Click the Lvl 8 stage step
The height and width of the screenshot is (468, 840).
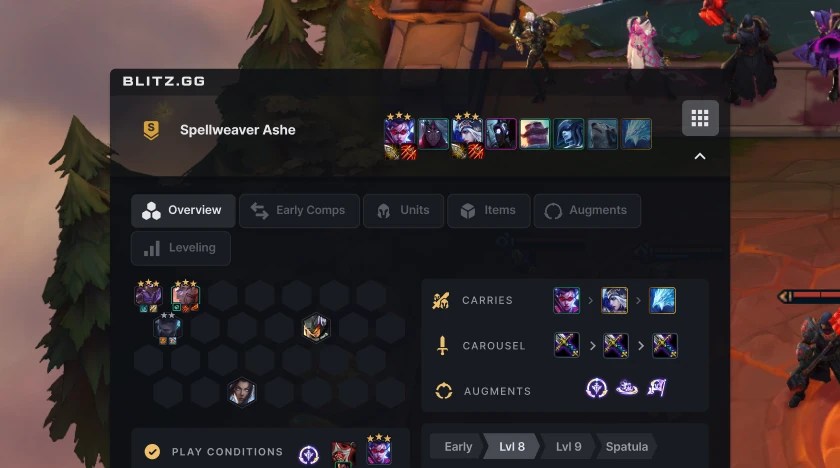512,447
